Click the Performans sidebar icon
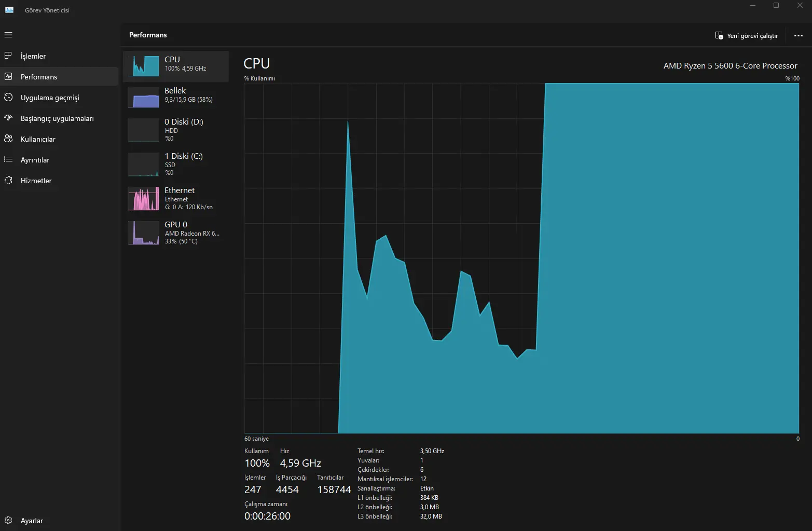The width and height of the screenshot is (812, 531). pos(8,76)
